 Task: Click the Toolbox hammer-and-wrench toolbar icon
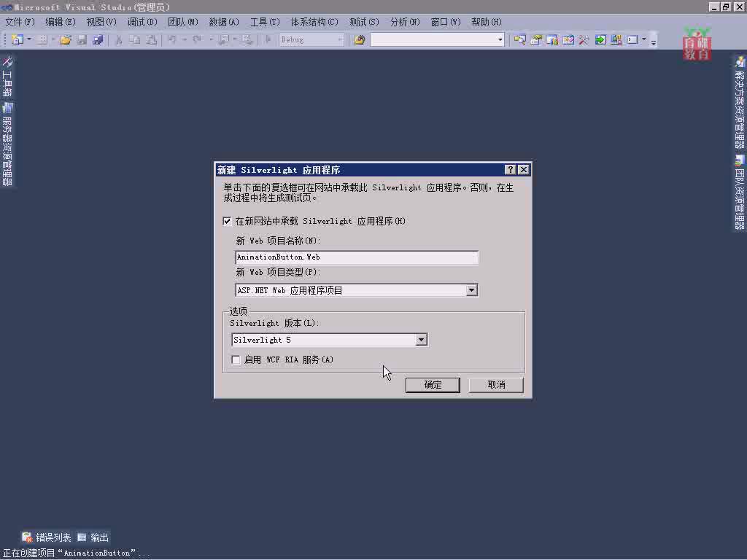584,40
